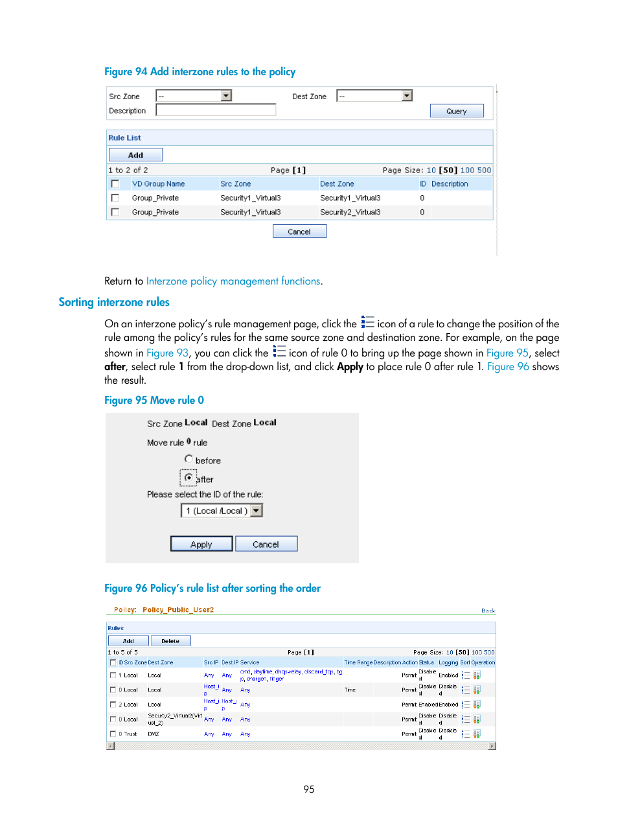Click Src IP 'Any' in the Trust DMZ row
This screenshot has width=618, height=840.
(209, 734)
